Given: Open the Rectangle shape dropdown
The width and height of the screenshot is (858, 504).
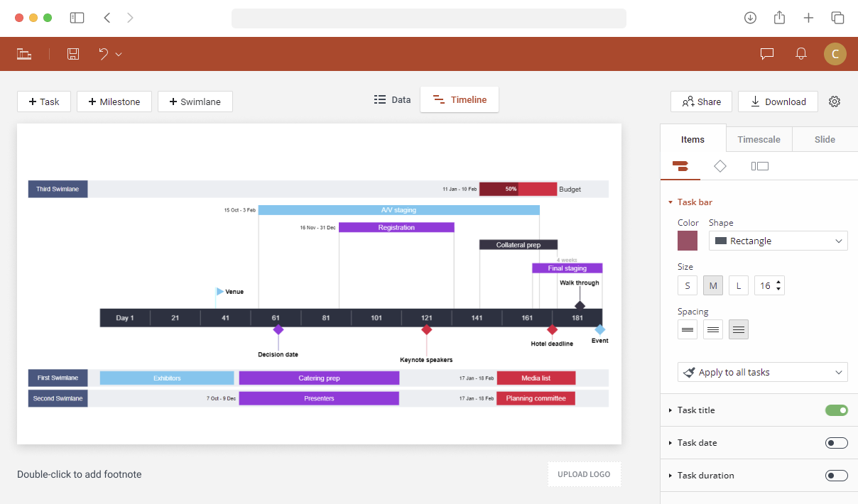Looking at the screenshot, I should click(x=778, y=241).
